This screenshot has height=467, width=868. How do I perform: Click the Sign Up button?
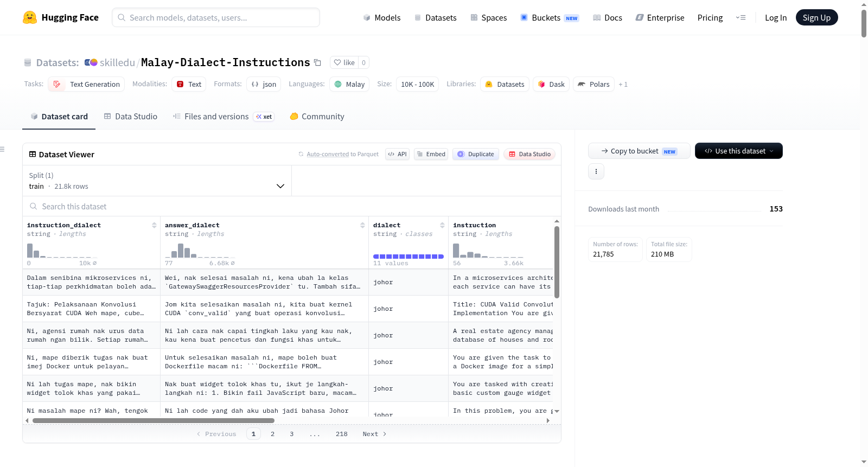tap(816, 17)
